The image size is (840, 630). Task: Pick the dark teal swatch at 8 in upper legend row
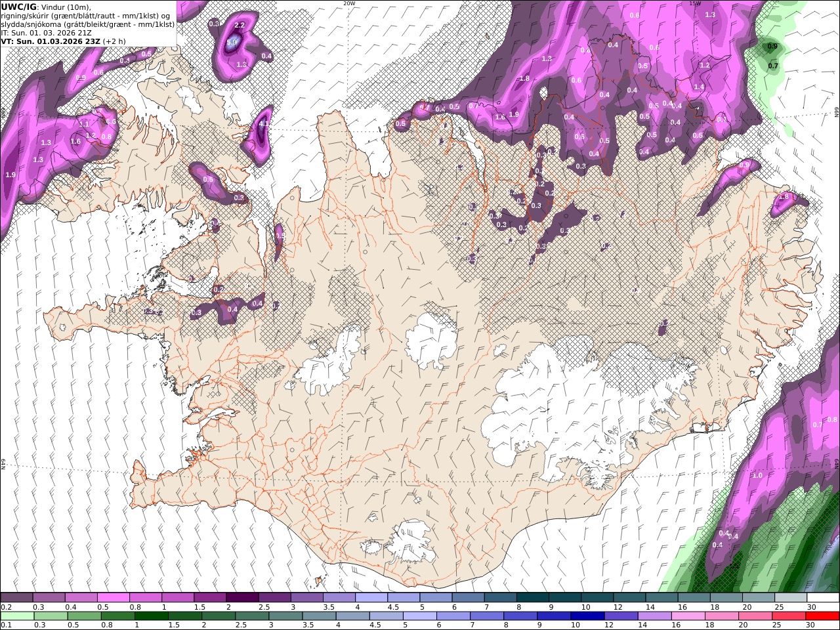[532, 598]
